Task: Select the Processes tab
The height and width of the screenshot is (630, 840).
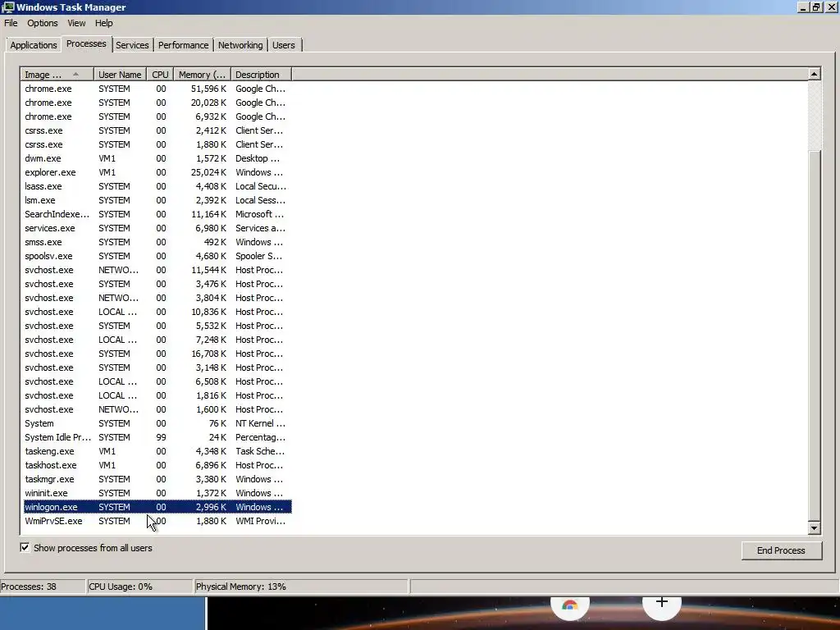Action: pos(86,44)
